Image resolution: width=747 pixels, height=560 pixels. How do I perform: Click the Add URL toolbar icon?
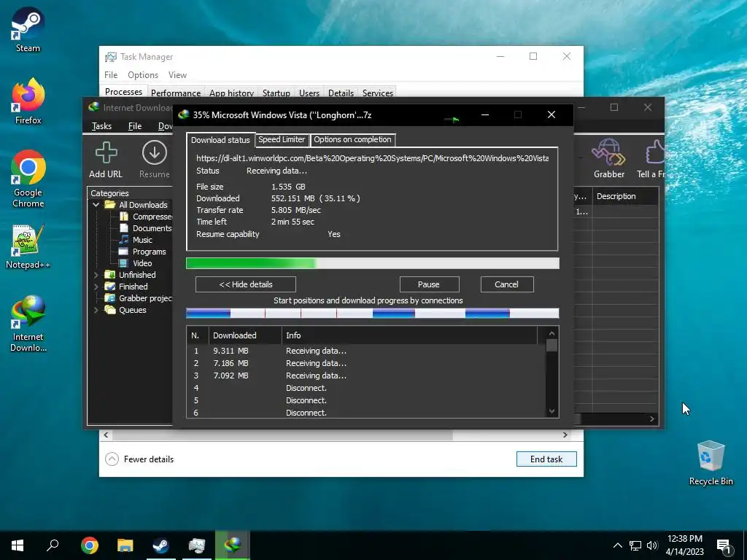(106, 160)
